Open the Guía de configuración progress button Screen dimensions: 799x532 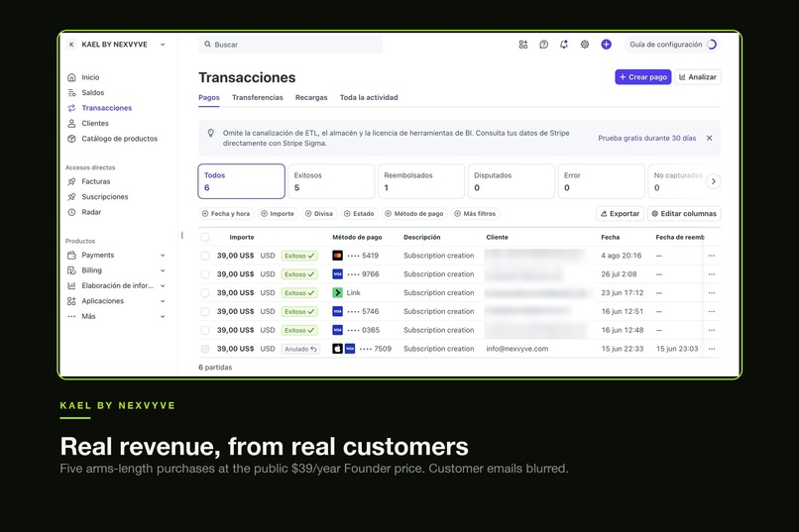[x=673, y=45]
